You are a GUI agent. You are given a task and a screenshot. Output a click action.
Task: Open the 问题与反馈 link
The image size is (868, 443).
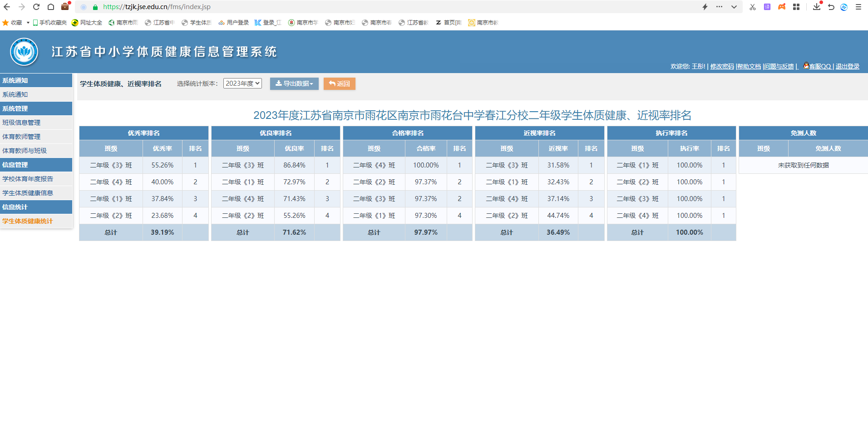pyautogui.click(x=779, y=66)
